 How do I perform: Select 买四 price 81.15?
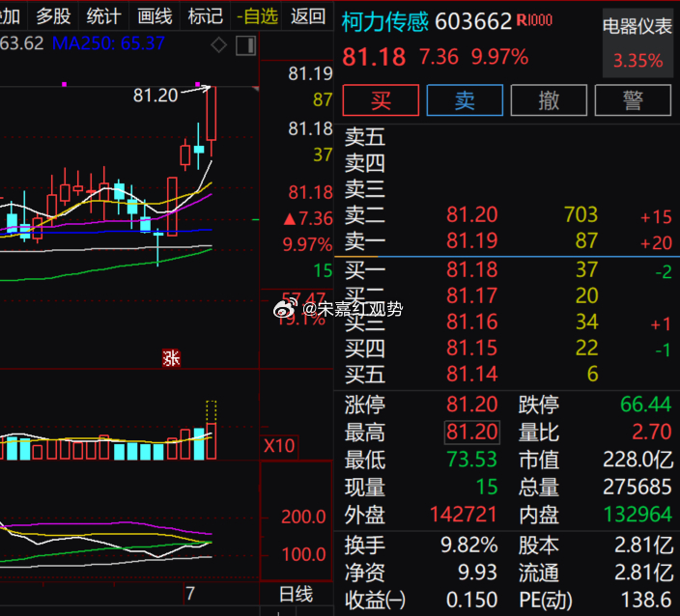[x=472, y=348]
